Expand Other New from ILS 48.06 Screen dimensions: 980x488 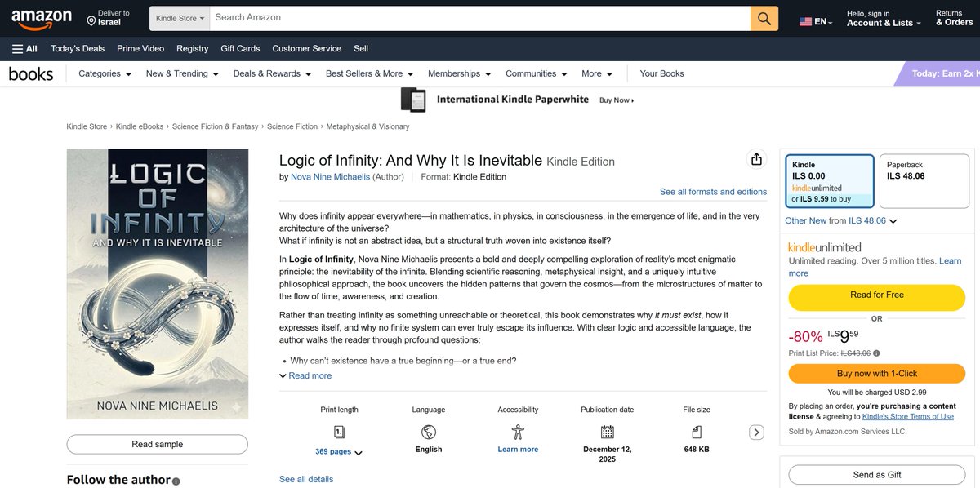[x=841, y=221]
